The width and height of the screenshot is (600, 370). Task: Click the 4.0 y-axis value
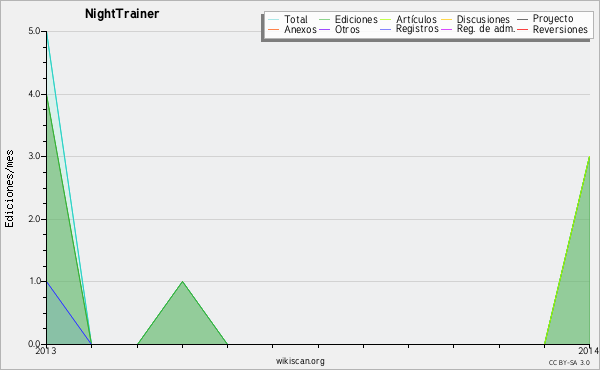pyautogui.click(x=34, y=94)
